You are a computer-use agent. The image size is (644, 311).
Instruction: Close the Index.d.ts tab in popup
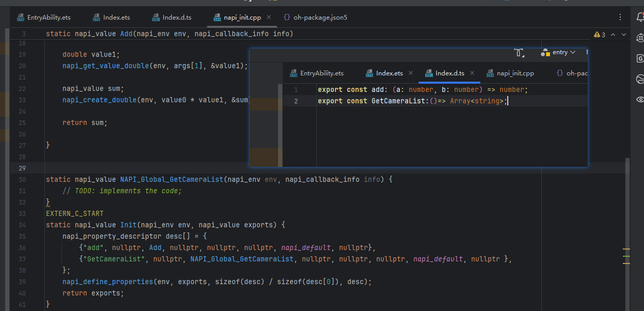(472, 73)
